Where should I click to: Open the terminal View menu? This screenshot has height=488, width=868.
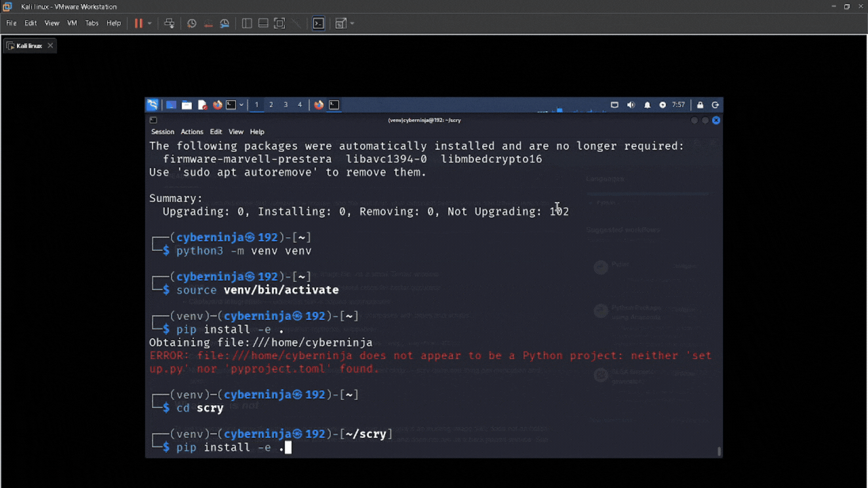(x=236, y=131)
